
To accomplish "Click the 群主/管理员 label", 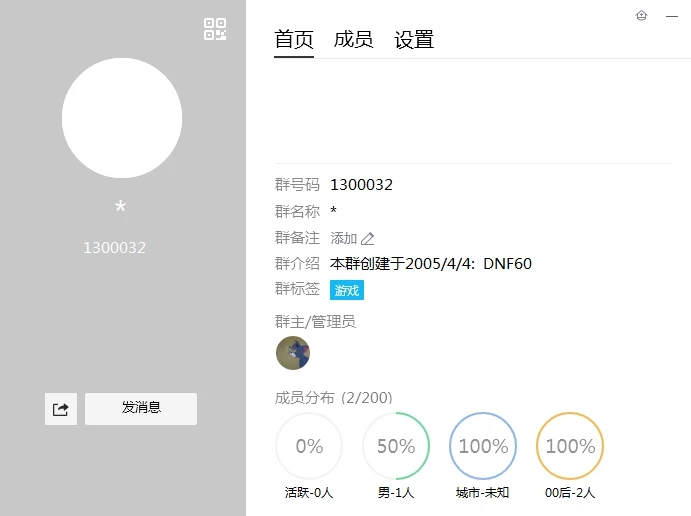I will [x=315, y=322].
